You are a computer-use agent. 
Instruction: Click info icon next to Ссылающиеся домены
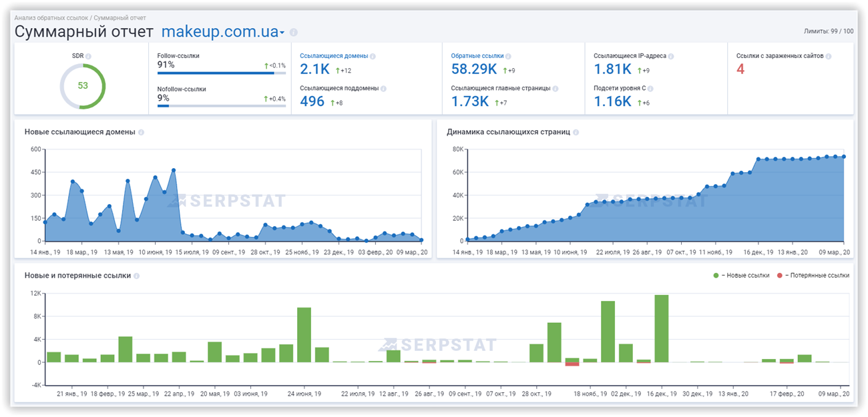tap(373, 57)
